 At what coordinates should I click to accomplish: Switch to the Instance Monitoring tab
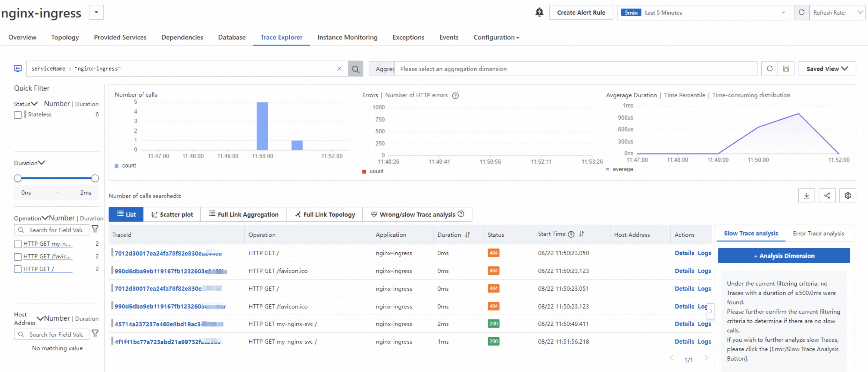347,38
